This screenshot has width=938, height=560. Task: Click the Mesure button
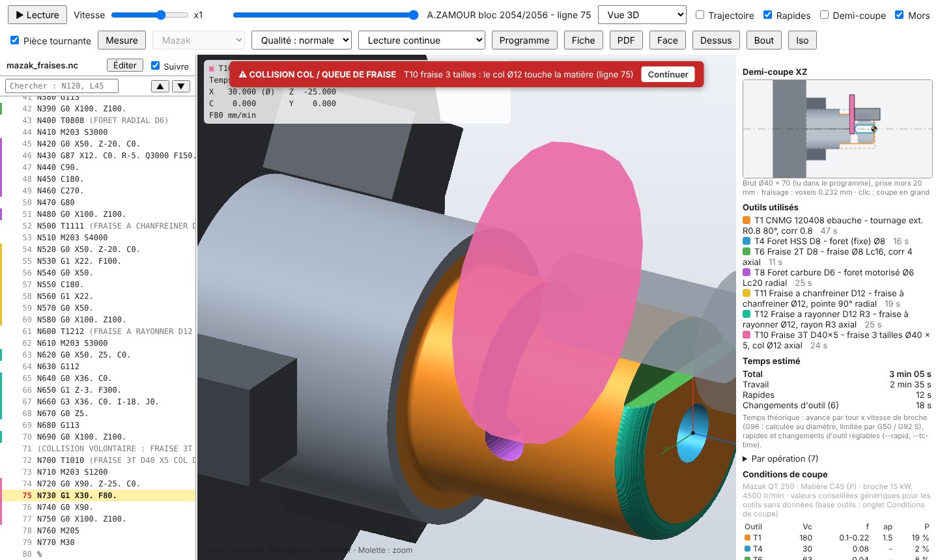pos(122,40)
